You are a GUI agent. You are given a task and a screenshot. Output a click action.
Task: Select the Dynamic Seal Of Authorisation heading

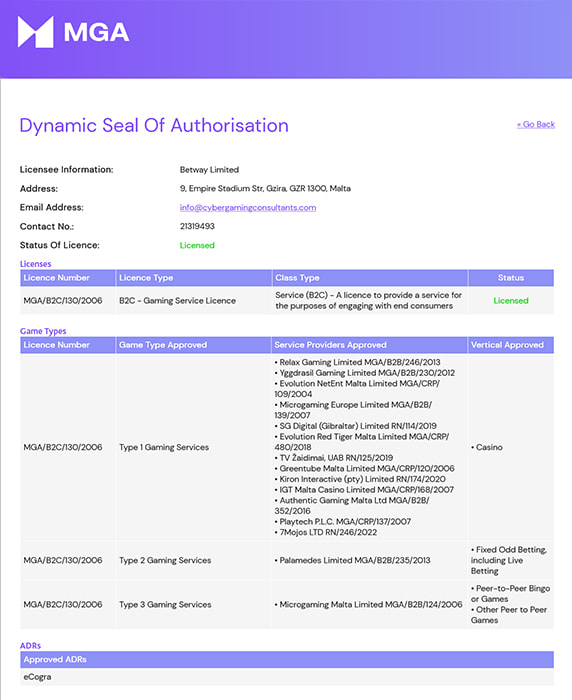tap(154, 125)
